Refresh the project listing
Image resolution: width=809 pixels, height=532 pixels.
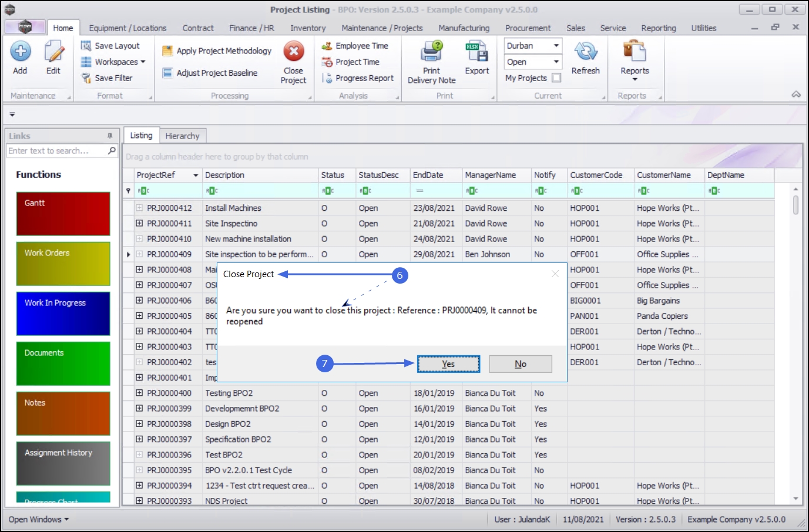pyautogui.click(x=585, y=52)
